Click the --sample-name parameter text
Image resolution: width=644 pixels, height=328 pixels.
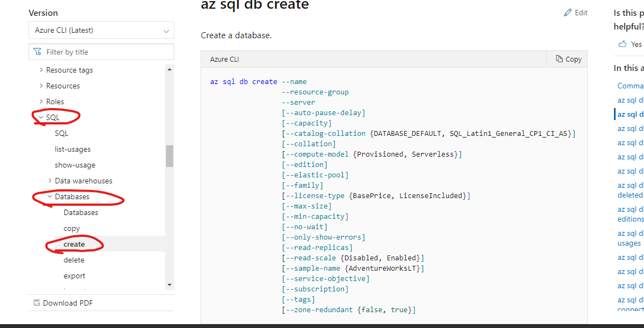tap(313, 268)
